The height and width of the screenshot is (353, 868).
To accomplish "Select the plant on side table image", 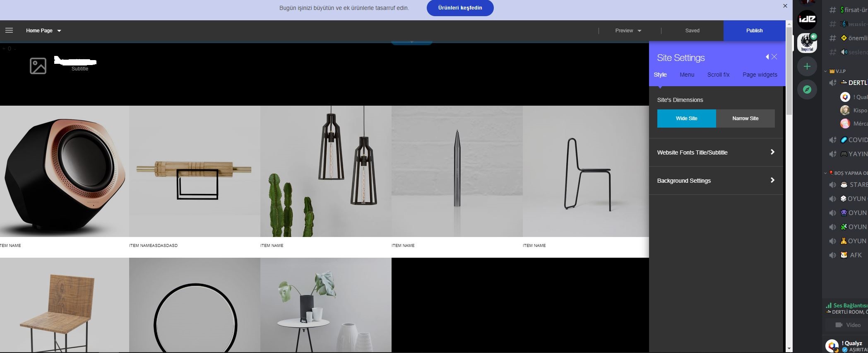I will coord(326,305).
